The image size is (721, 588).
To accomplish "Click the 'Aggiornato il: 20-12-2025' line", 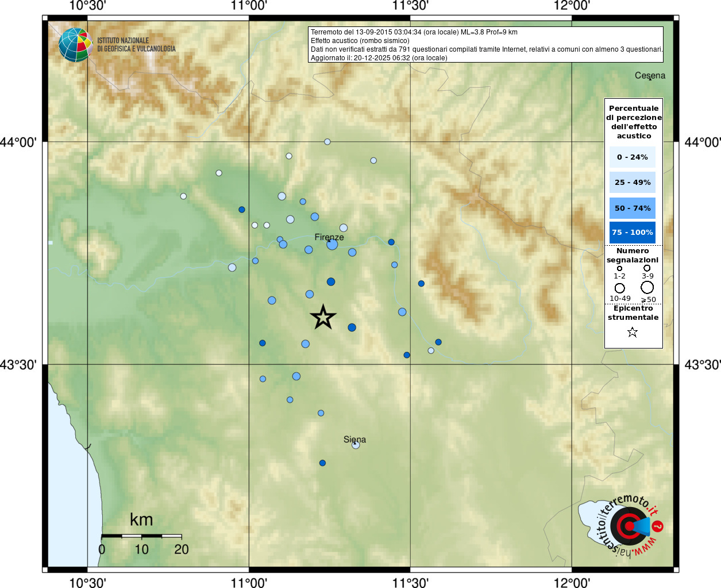I will click(x=379, y=58).
